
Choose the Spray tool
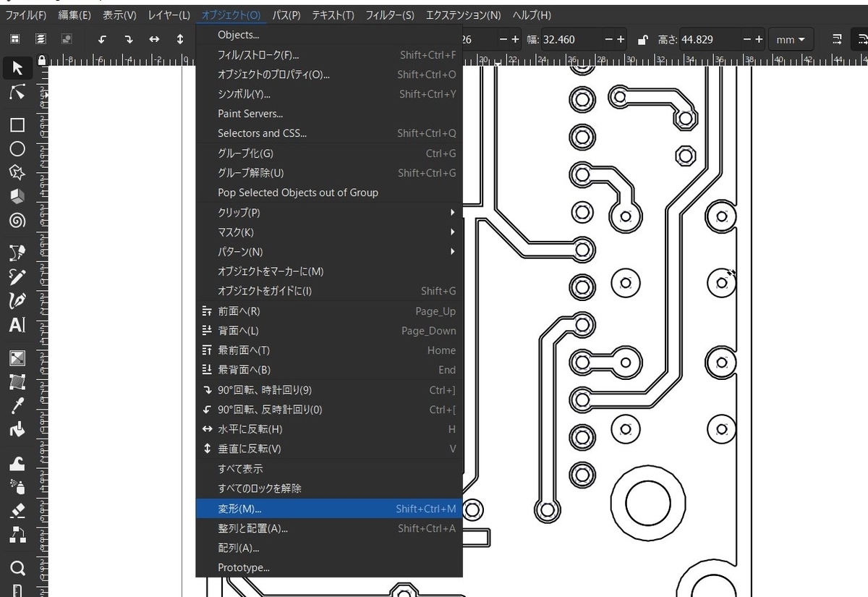(17, 486)
